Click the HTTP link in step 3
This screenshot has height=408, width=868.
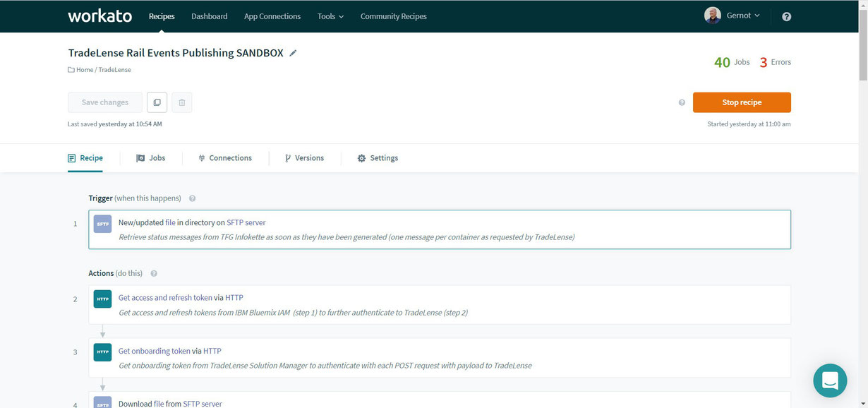point(212,351)
